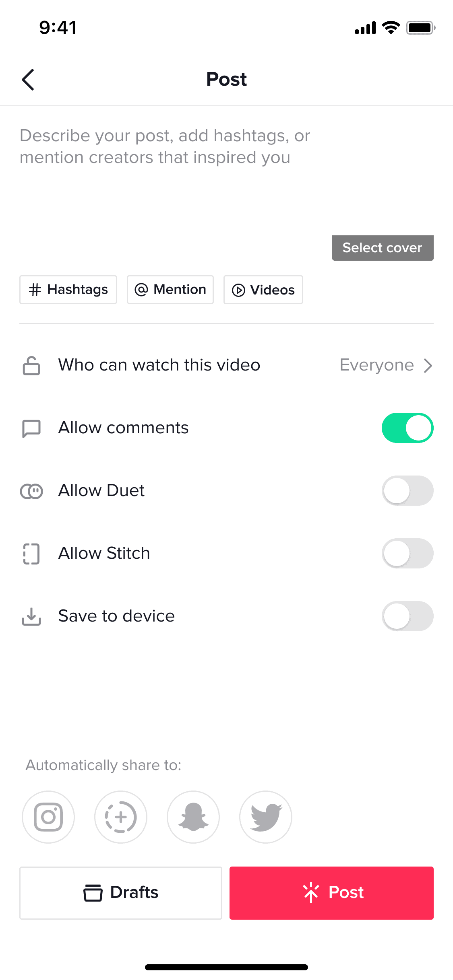Tap the Videos link button

click(263, 290)
